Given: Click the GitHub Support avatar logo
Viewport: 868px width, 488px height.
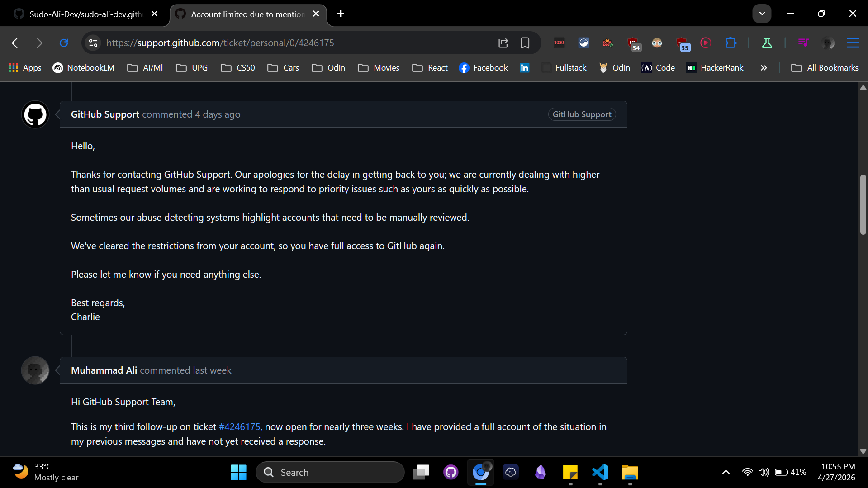Looking at the screenshot, I should coord(35,114).
